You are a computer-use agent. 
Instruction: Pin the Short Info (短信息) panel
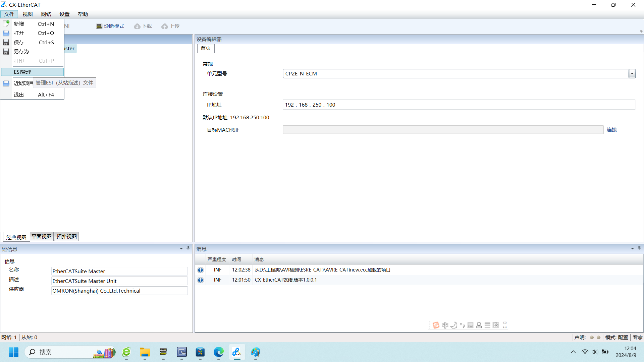pyautogui.click(x=188, y=248)
